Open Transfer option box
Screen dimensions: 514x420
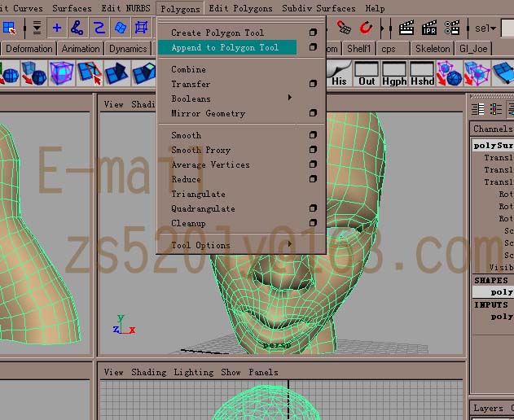coord(313,84)
